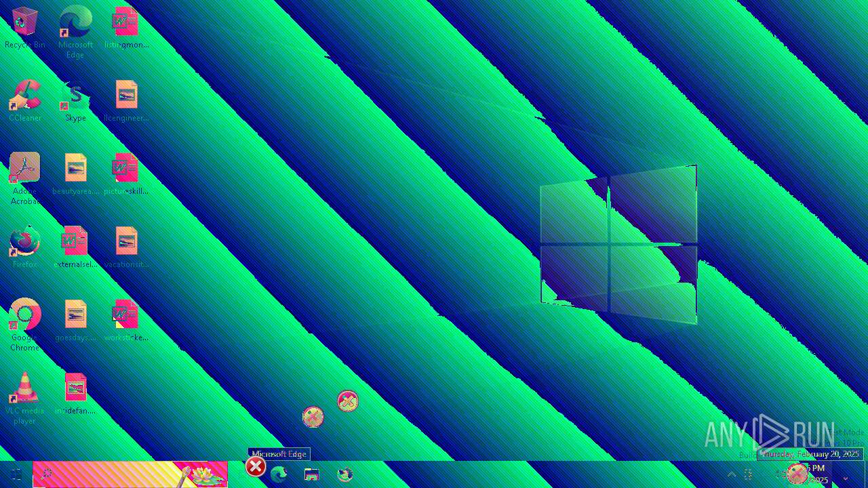Click the taskbar search box
868x488 pixels.
[130, 474]
